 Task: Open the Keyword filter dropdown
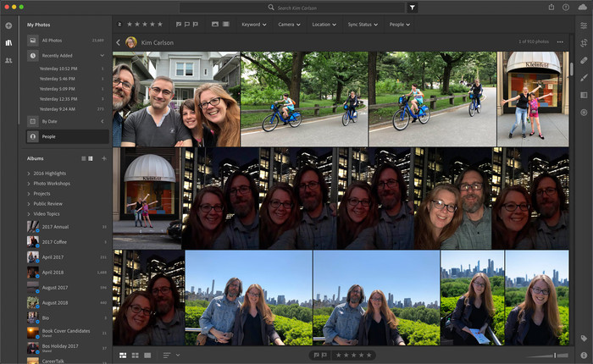[253, 25]
